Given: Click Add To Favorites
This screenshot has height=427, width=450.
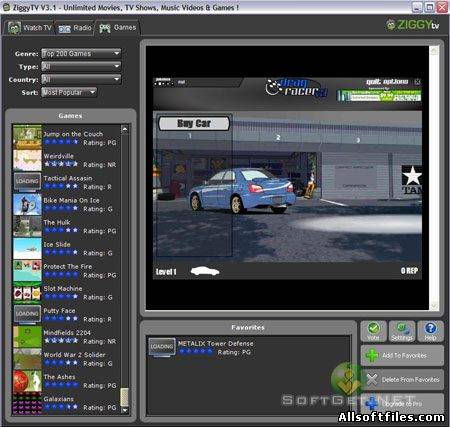Looking at the screenshot, I should (x=402, y=356).
